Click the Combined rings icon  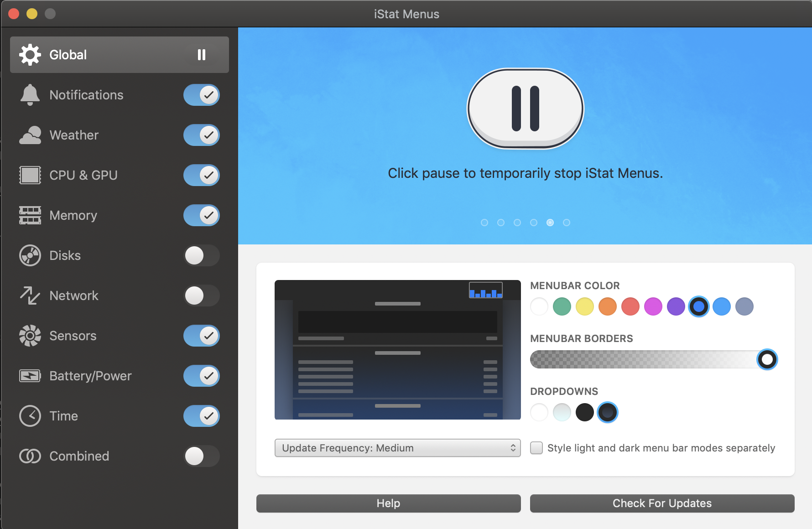[x=30, y=456]
